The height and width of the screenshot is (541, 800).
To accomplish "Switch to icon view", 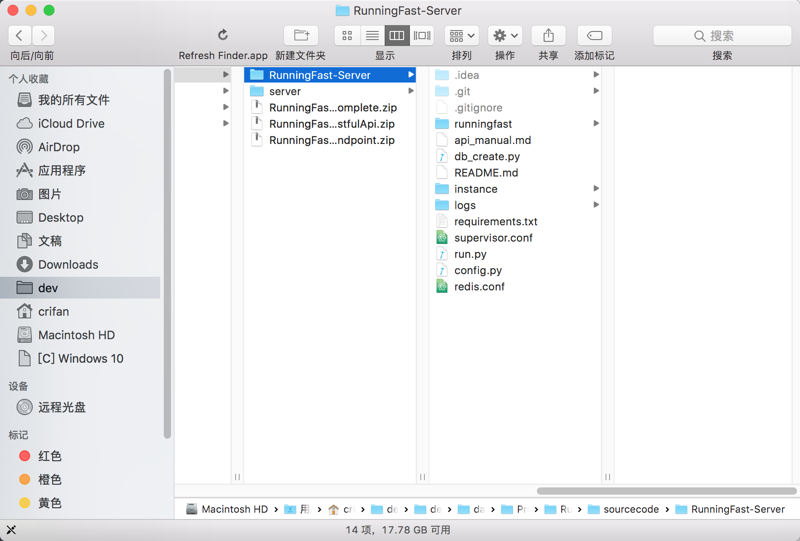I will pyautogui.click(x=347, y=35).
